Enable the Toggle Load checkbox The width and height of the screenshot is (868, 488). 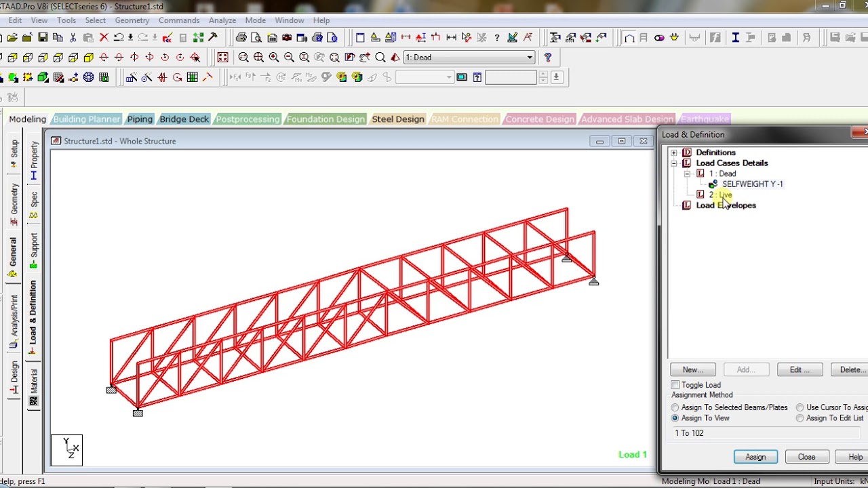coord(675,385)
